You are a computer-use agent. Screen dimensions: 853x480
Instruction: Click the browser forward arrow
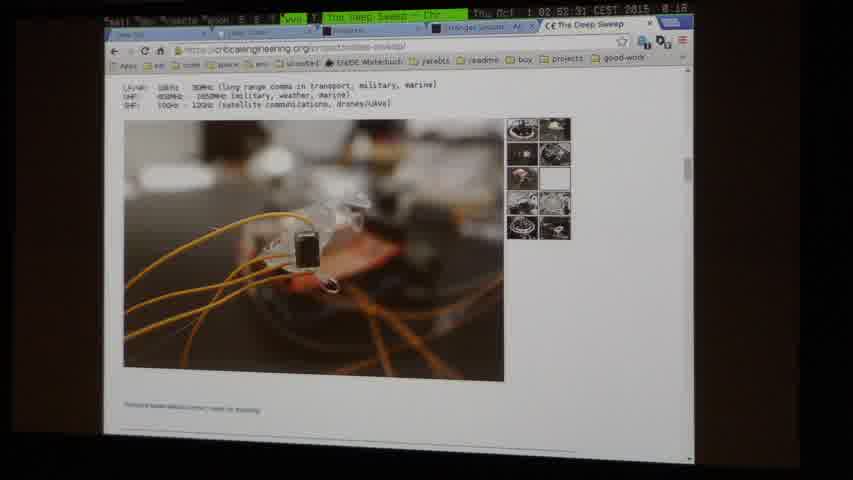[x=130, y=52]
